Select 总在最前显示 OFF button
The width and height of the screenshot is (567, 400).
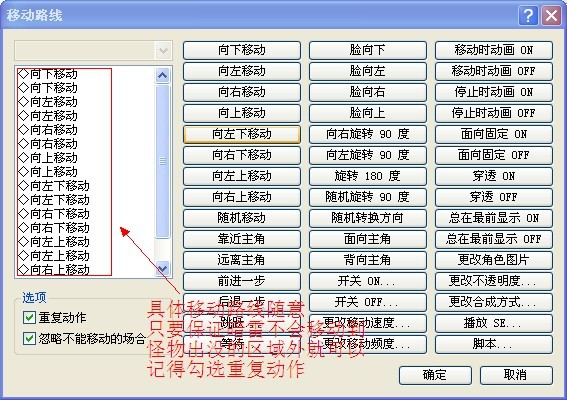(x=494, y=239)
